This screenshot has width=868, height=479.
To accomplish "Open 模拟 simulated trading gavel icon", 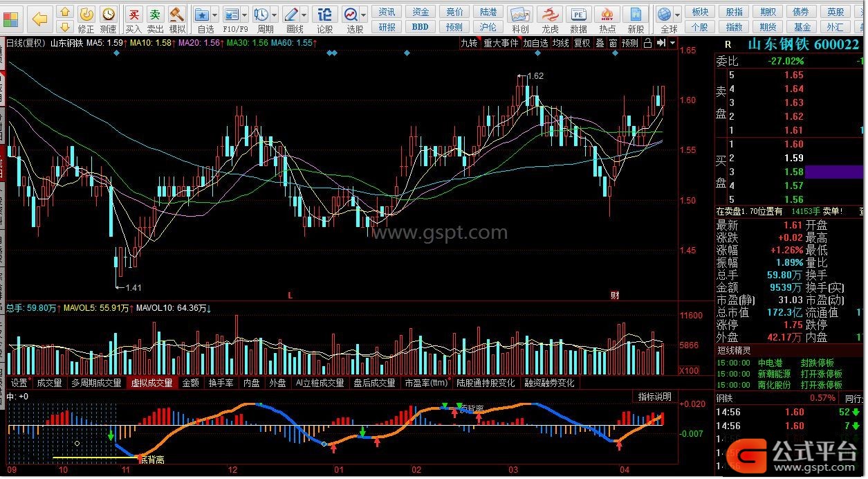I will point(177,19).
